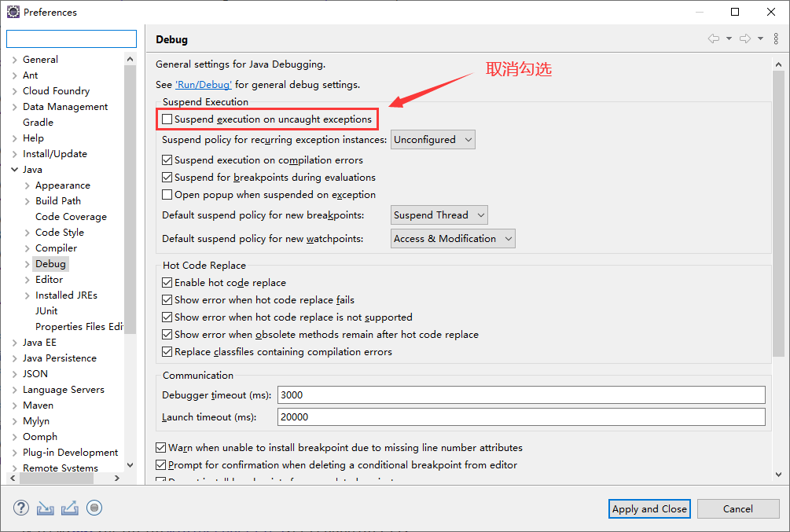Check Open popup when suspended on exception

coord(167,195)
